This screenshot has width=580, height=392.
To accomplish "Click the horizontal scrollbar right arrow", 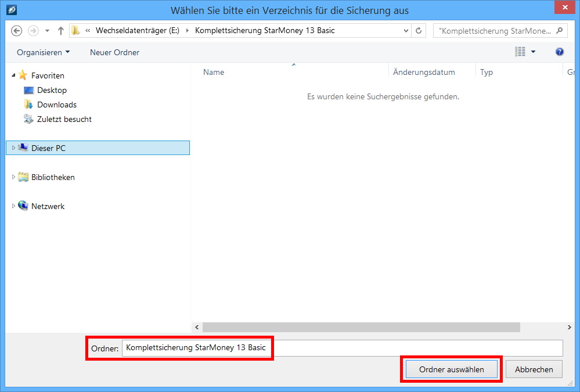I will click(570, 327).
